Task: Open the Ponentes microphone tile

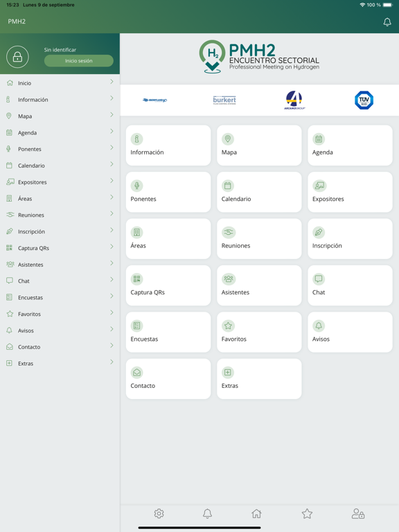Action: click(168, 192)
